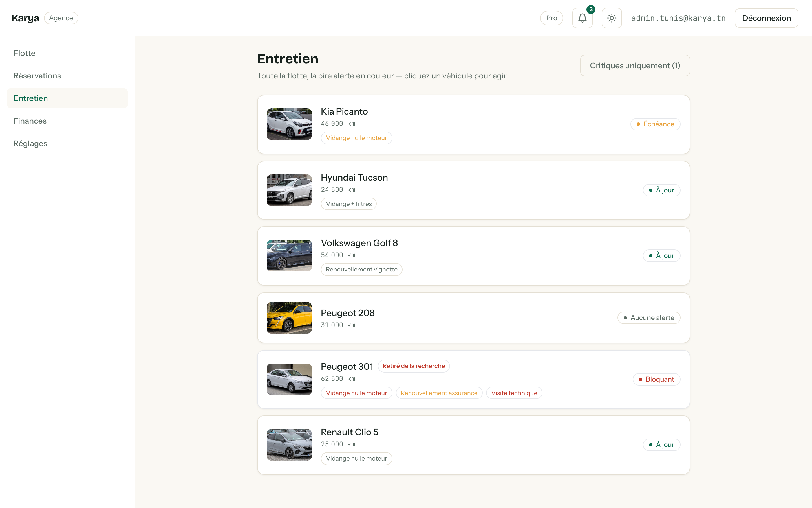Click the Peugeot 208 thumbnail
The image size is (812, 508).
point(289,318)
